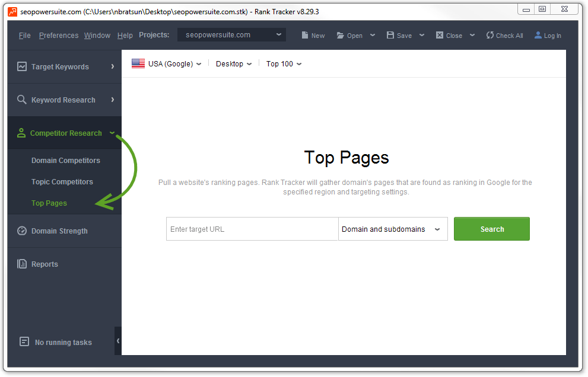This screenshot has height=377, width=588.
Task: Click the Log In icon
Action: [539, 35]
